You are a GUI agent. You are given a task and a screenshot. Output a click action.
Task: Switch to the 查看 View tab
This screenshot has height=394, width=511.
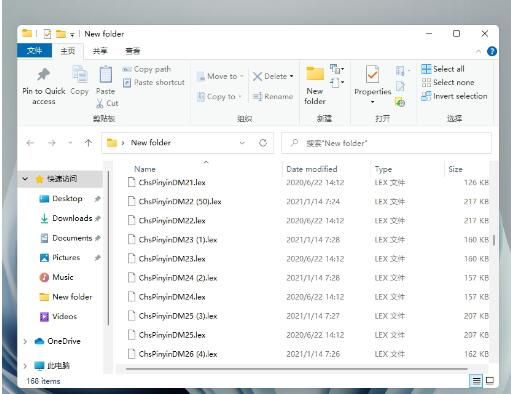(x=132, y=51)
